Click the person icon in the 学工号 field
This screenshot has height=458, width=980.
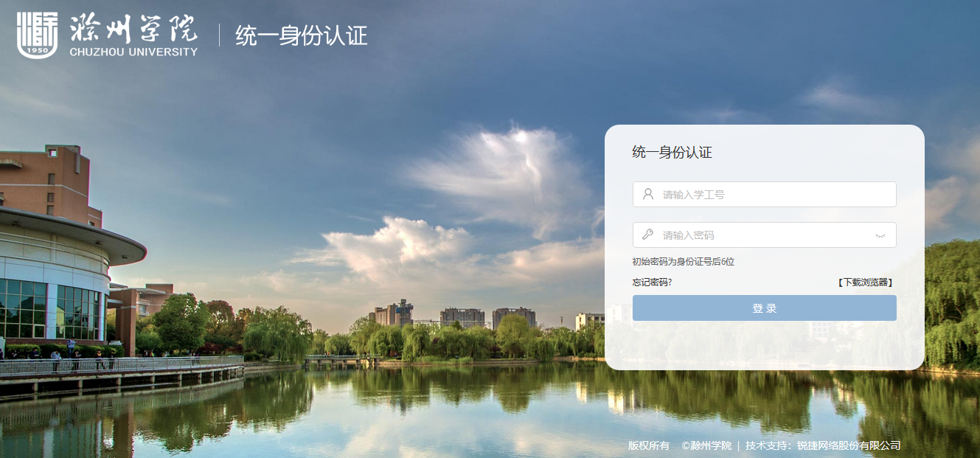(x=648, y=194)
